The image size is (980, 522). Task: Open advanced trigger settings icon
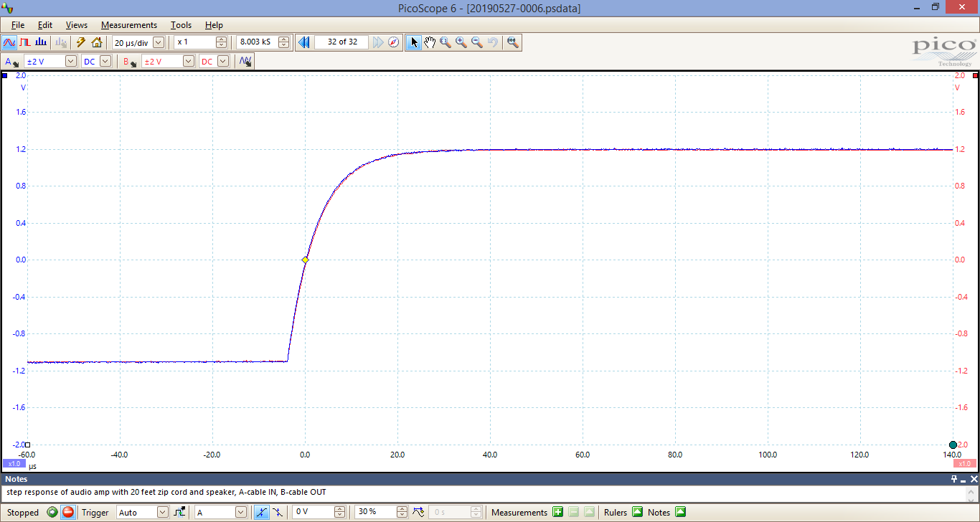pyautogui.click(x=179, y=513)
